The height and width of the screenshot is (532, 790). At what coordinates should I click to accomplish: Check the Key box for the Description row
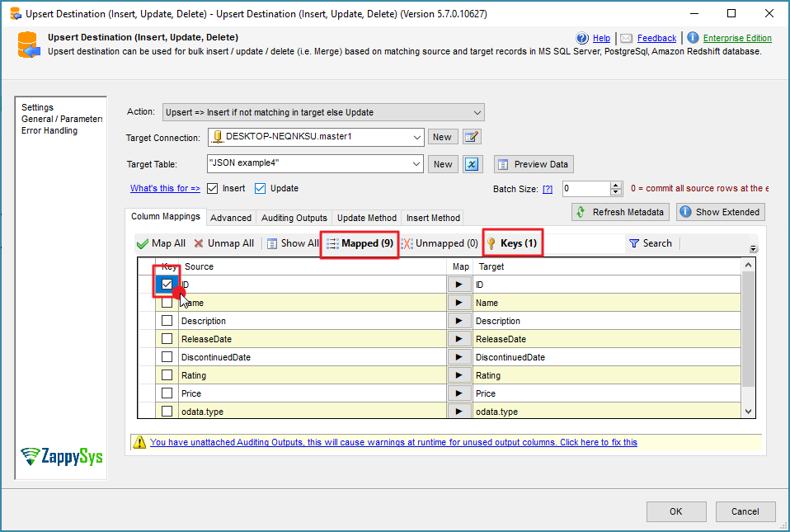coord(167,321)
